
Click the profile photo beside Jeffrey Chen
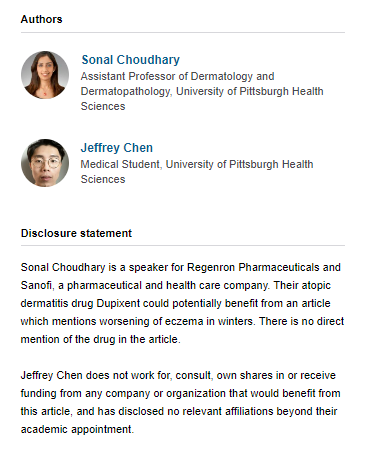(x=45, y=163)
